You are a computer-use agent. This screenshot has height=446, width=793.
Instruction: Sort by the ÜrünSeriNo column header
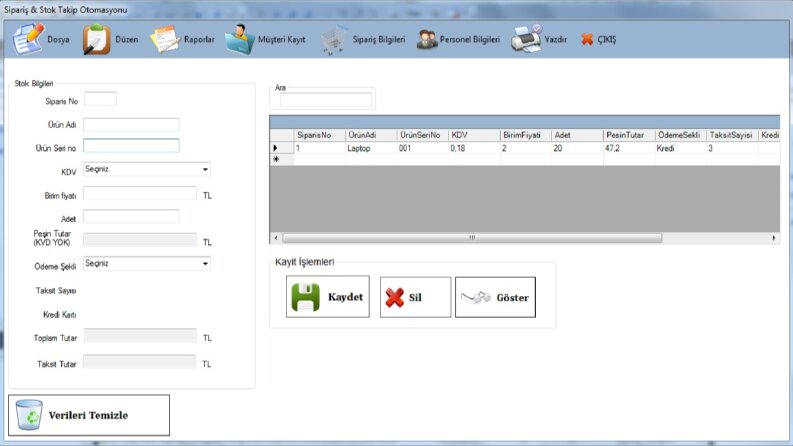[x=423, y=135]
